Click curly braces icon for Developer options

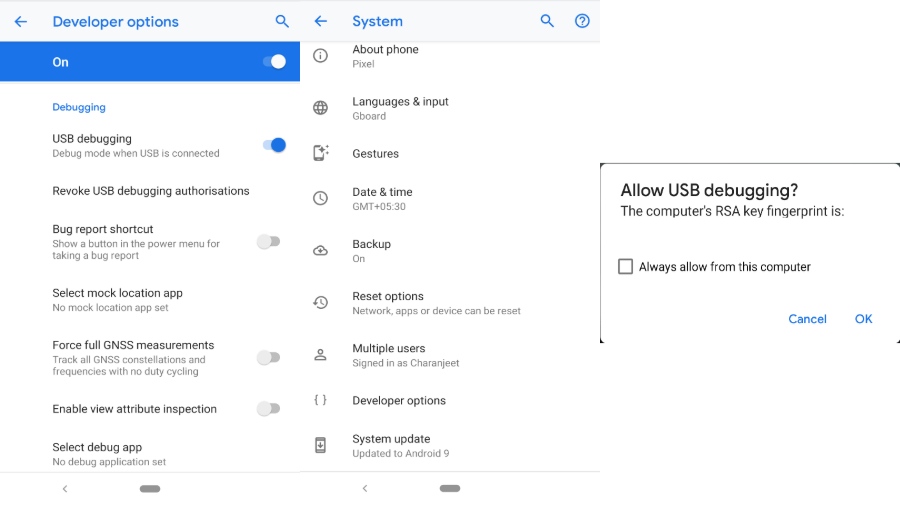point(320,400)
